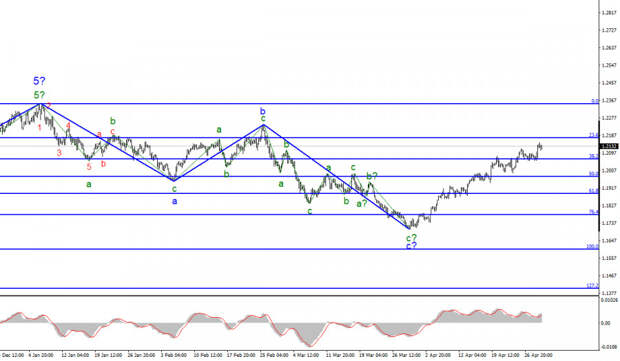
Task: Select the green 'a?' wave label
Action: [362, 204]
